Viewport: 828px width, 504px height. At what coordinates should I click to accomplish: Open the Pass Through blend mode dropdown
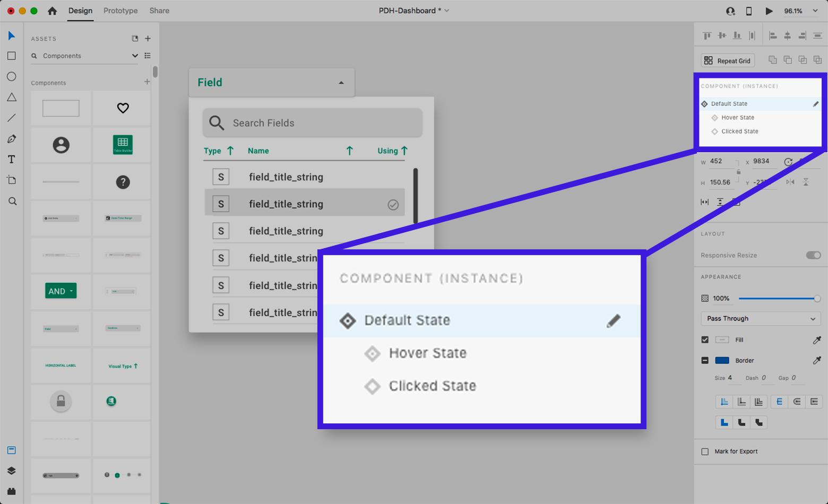[x=760, y=318]
